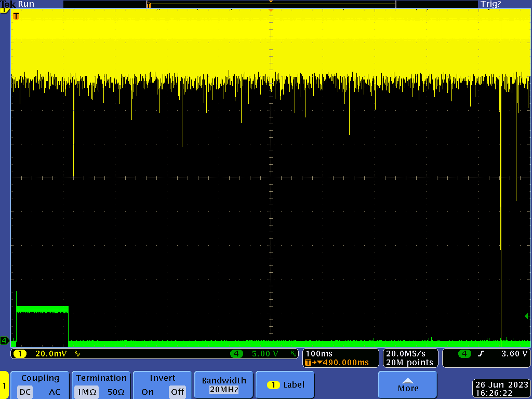Screen dimensions: 532x399
Task: Click the green trigger level arrow at right edge
Action: tap(527, 316)
